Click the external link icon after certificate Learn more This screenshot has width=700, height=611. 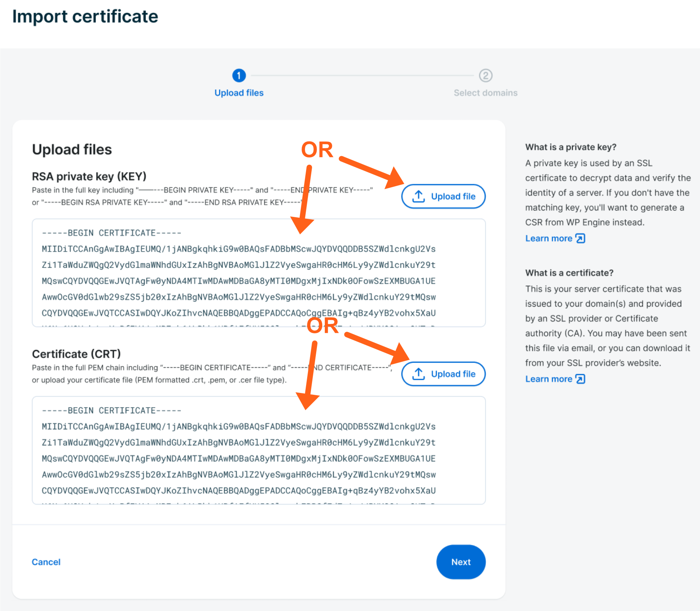pyautogui.click(x=580, y=379)
